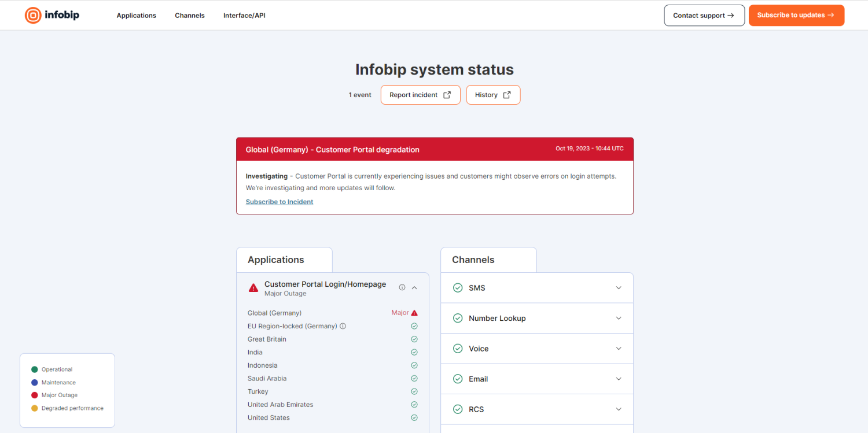868x433 pixels.
Task: Click the Infobip logo
Action: tap(52, 16)
